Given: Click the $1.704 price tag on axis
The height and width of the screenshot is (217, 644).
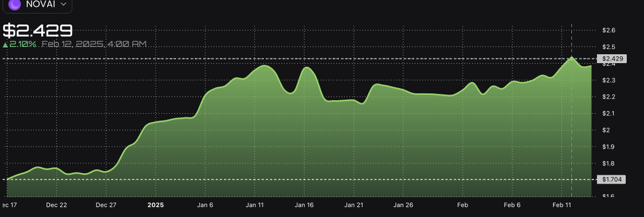Looking at the screenshot, I should 612,179.
